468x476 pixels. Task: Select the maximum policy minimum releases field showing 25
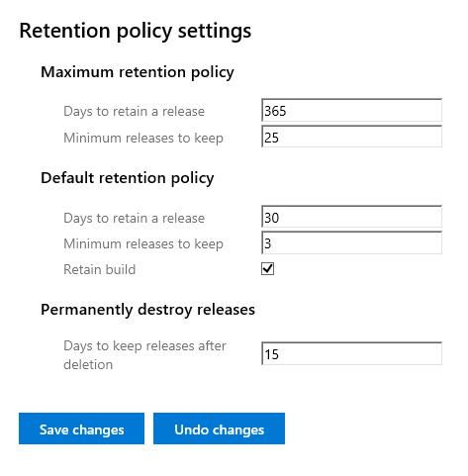click(x=351, y=137)
